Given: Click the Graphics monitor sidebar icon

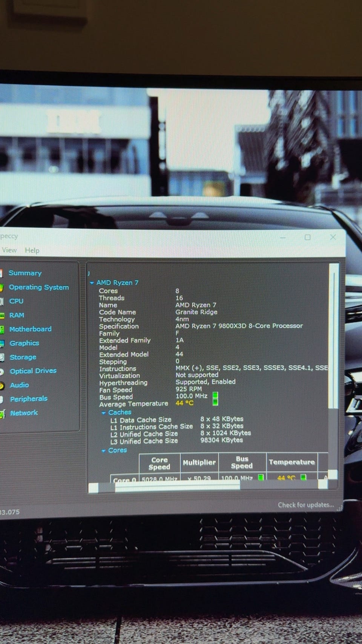Looking at the screenshot, I should pyautogui.click(x=2, y=343).
